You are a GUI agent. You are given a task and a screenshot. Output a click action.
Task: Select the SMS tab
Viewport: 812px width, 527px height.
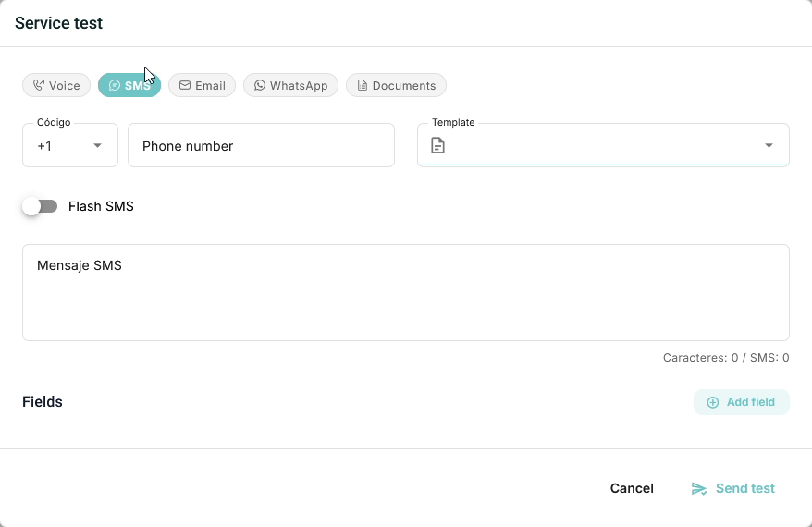[129, 85]
